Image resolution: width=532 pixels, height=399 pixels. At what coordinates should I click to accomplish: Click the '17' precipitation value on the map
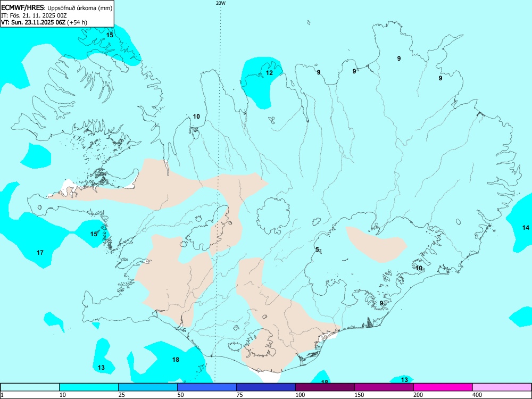point(40,252)
